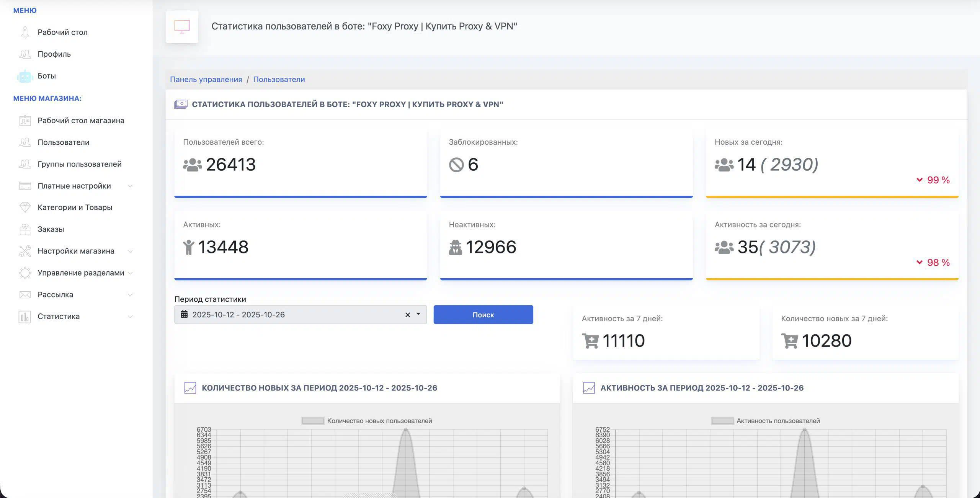Open Группы пользователей menu item

(79, 164)
